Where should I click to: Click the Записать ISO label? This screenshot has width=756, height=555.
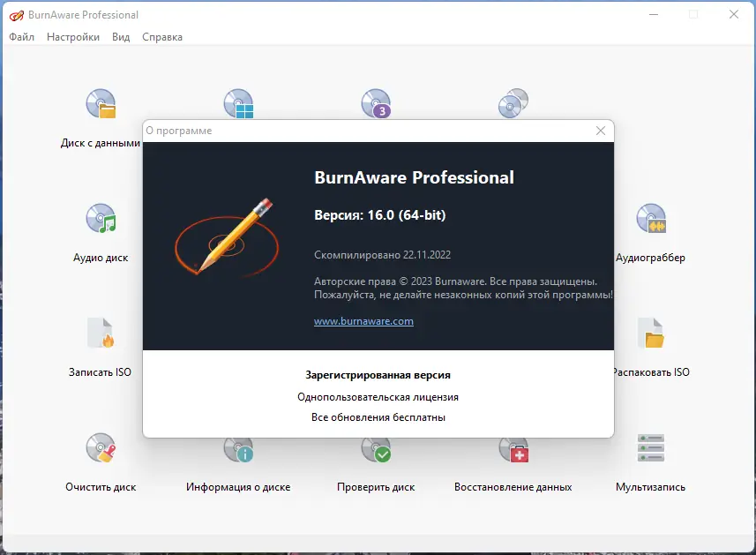[100, 372]
